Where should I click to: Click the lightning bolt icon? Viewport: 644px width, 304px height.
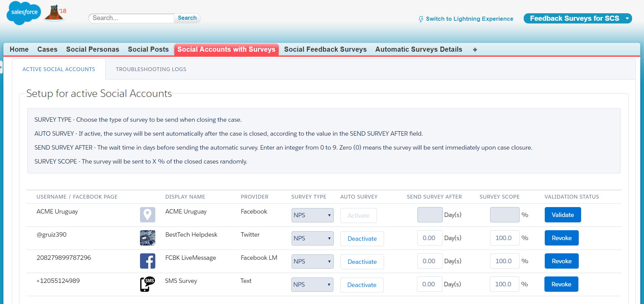[421, 19]
